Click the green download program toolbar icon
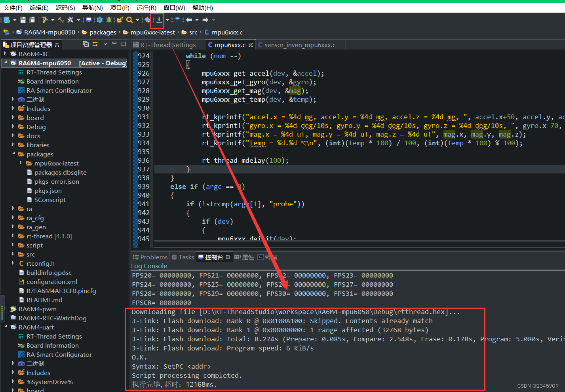The image size is (565, 392). point(159,19)
